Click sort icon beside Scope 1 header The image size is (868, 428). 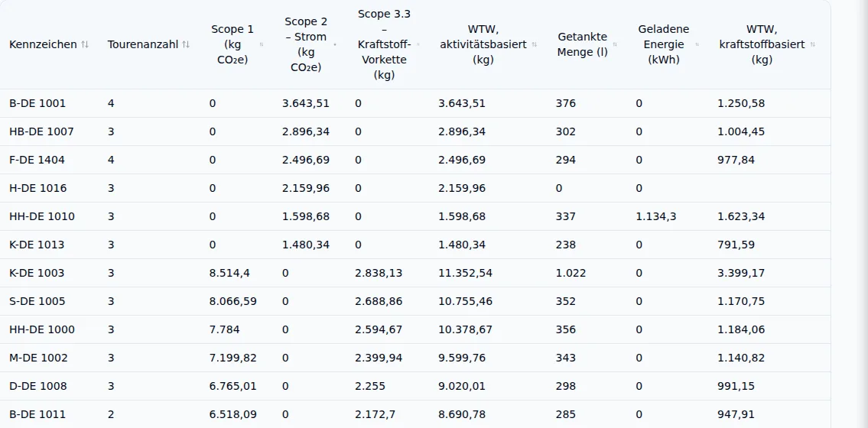(262, 45)
